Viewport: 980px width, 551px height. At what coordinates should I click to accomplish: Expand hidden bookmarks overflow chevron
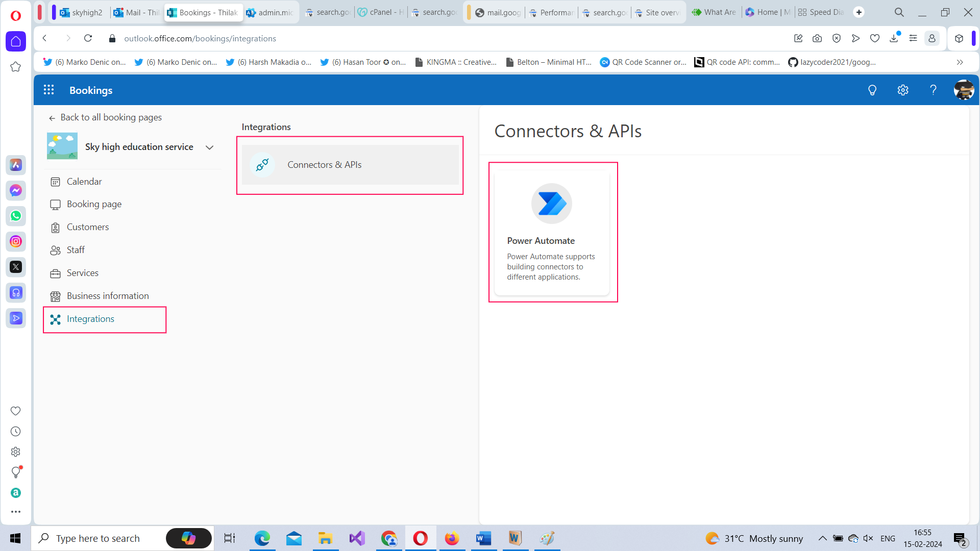(960, 62)
